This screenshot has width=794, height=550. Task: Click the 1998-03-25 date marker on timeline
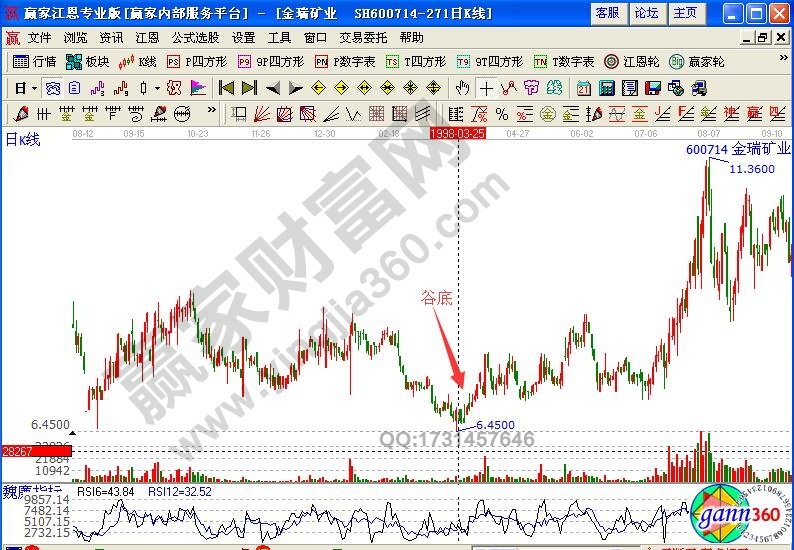(457, 132)
